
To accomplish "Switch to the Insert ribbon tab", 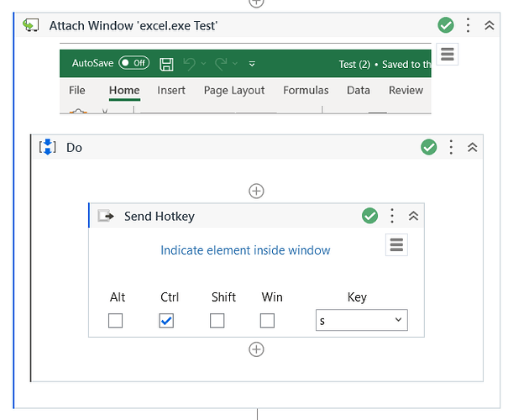I will [x=171, y=90].
